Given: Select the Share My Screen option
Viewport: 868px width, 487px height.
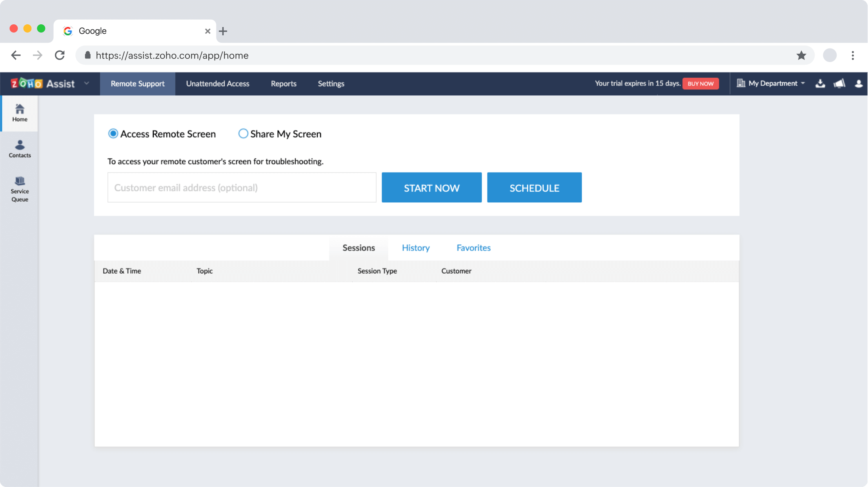Looking at the screenshot, I should [243, 133].
